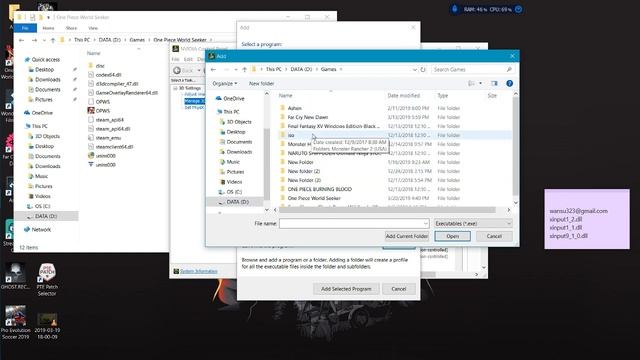Expand File name history dropdown arrow
The width and height of the screenshot is (640, 360).
[x=425, y=223]
